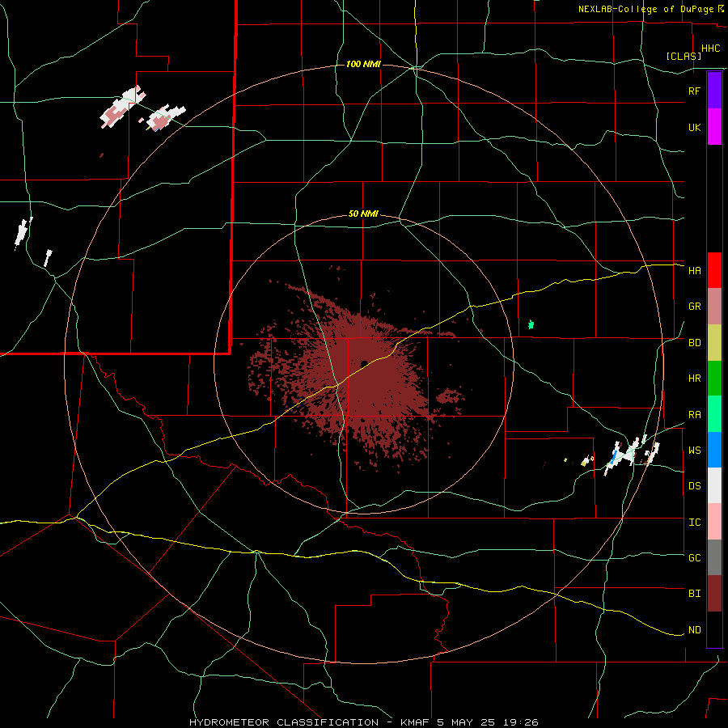Click the radar site center black dot
Screen dimensions: 728x728
(364, 363)
